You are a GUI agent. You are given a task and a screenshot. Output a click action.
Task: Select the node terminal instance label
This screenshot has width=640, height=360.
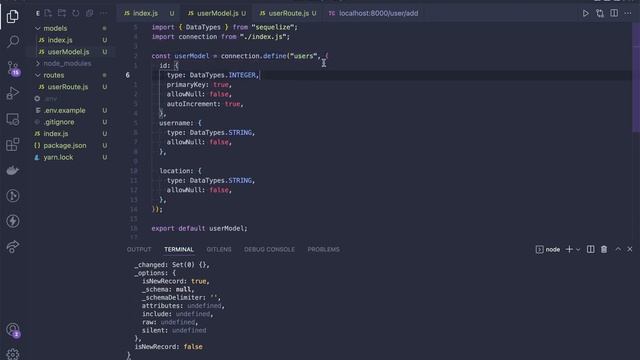coord(548,249)
